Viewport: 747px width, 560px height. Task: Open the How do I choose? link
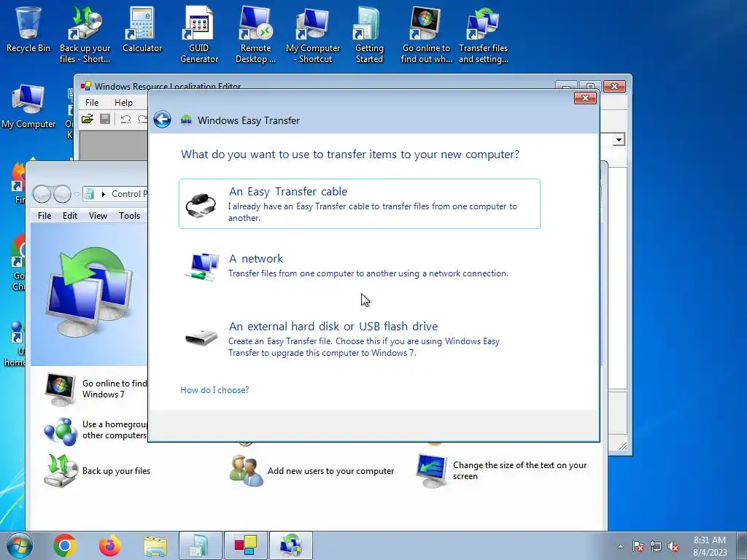click(214, 390)
